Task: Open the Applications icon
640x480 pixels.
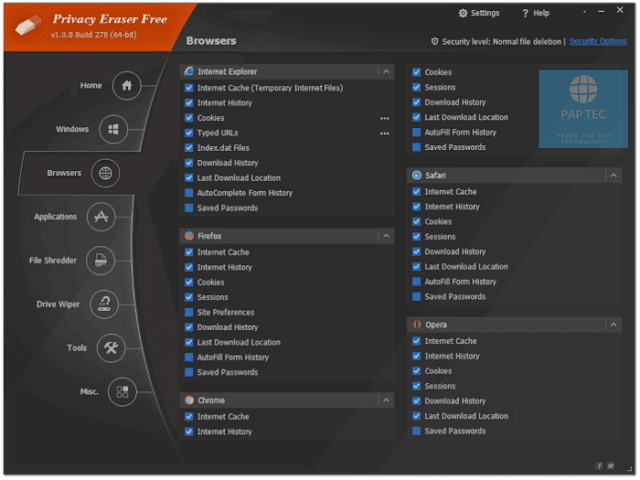Action: (101, 217)
